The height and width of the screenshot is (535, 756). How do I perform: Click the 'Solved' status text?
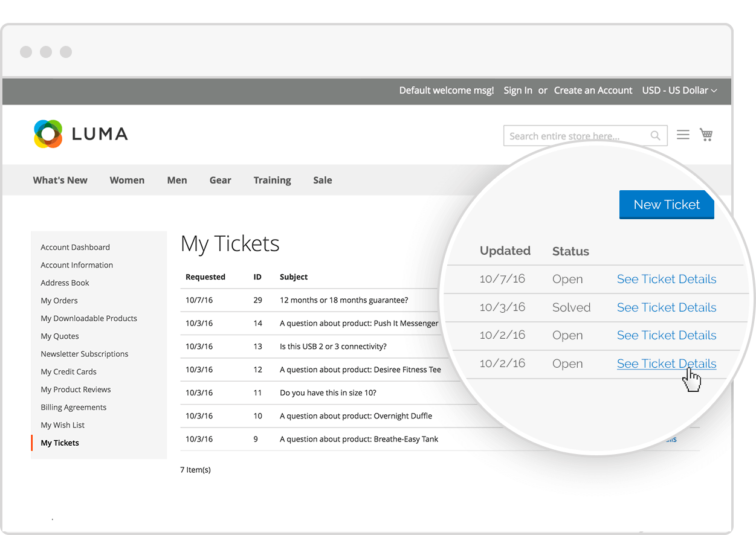(571, 307)
